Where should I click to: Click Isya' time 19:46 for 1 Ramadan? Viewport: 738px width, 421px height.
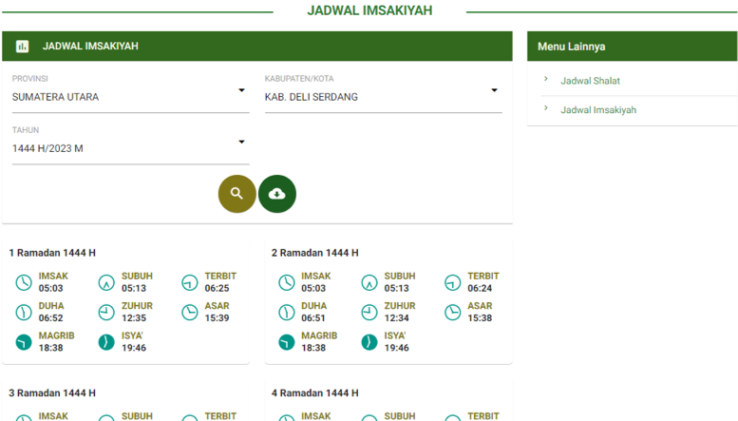(x=134, y=348)
